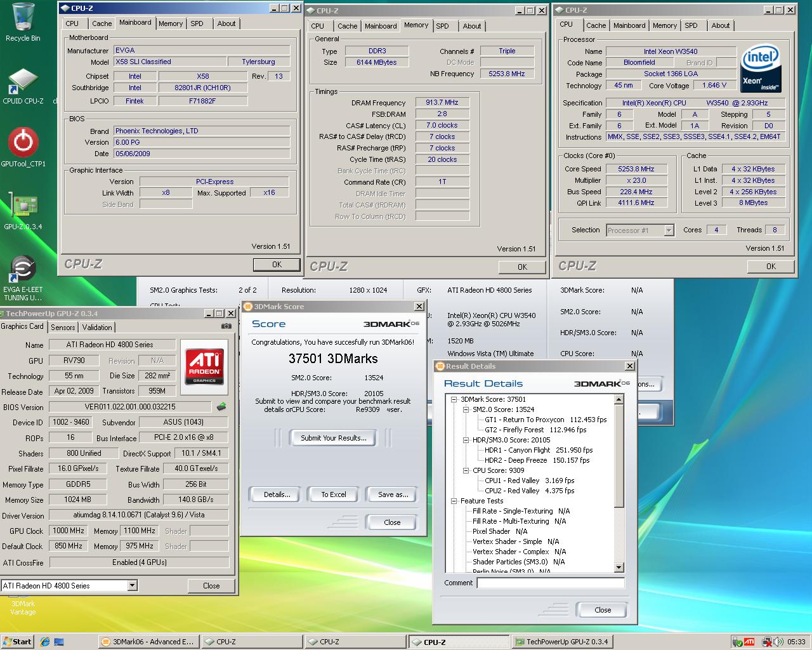Collapse CPU Score: 9309 tree node

click(466, 470)
